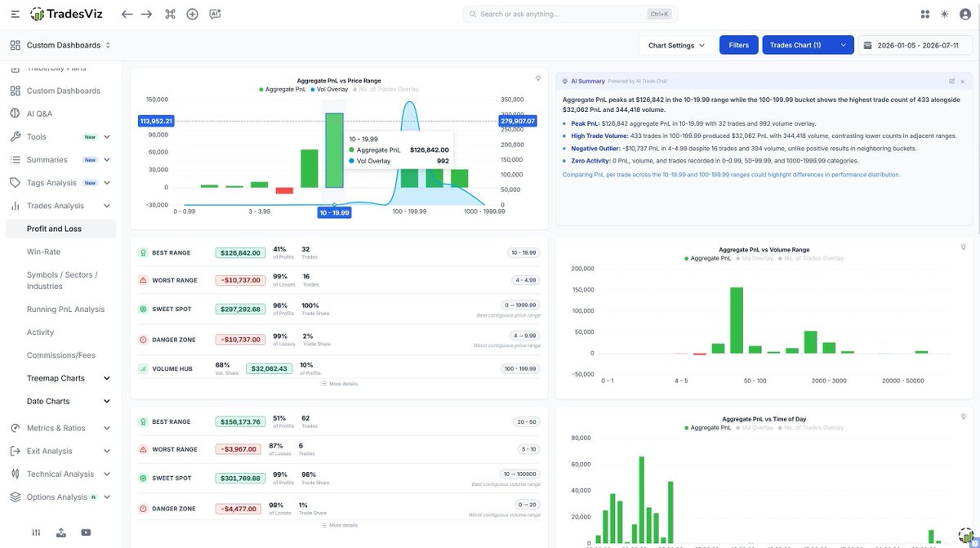
Task: Toggle Aggregate PnL legend on Volume Range chart
Action: (x=710, y=258)
